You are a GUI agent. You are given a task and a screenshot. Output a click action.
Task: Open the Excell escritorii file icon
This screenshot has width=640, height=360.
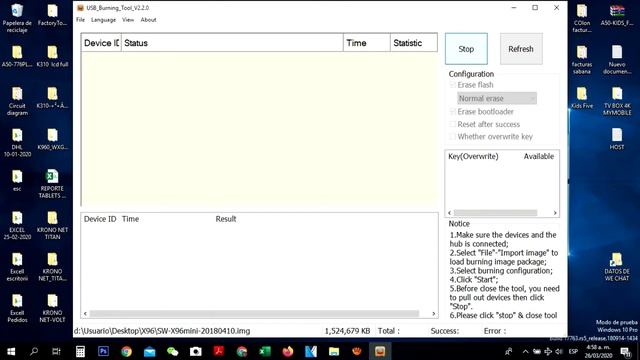point(17,267)
